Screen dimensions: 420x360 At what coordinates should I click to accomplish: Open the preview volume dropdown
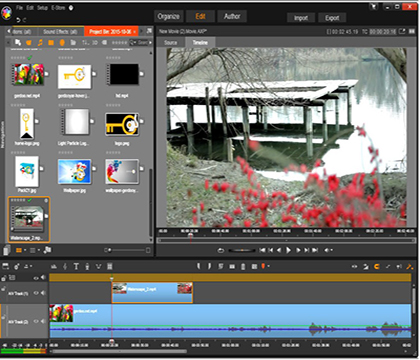coord(329,250)
